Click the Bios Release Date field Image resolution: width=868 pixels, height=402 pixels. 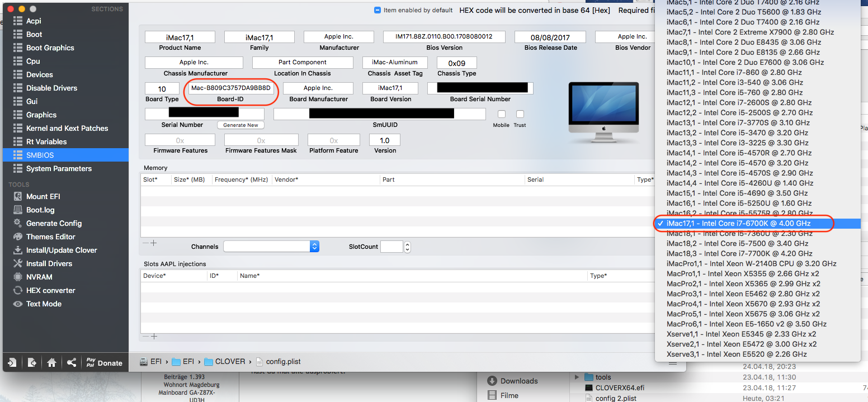(550, 37)
